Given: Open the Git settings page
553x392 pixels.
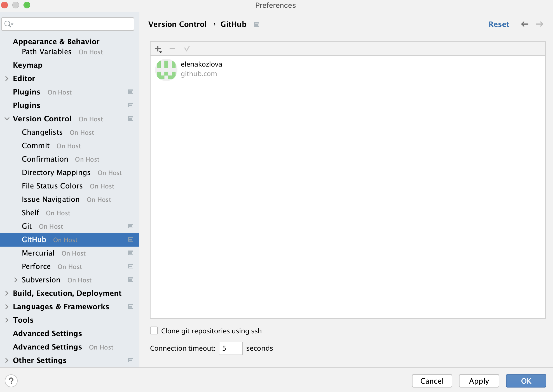Looking at the screenshot, I should pyautogui.click(x=27, y=226).
